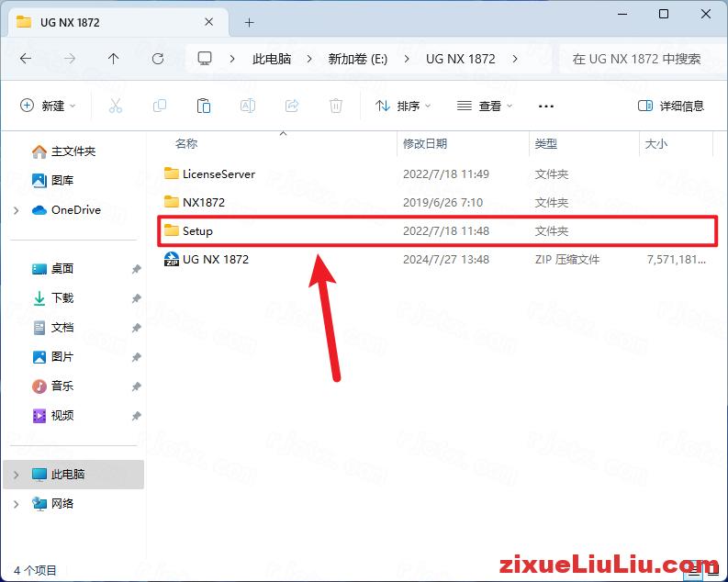Refresh the current folder
The height and width of the screenshot is (582, 728).
click(x=158, y=59)
